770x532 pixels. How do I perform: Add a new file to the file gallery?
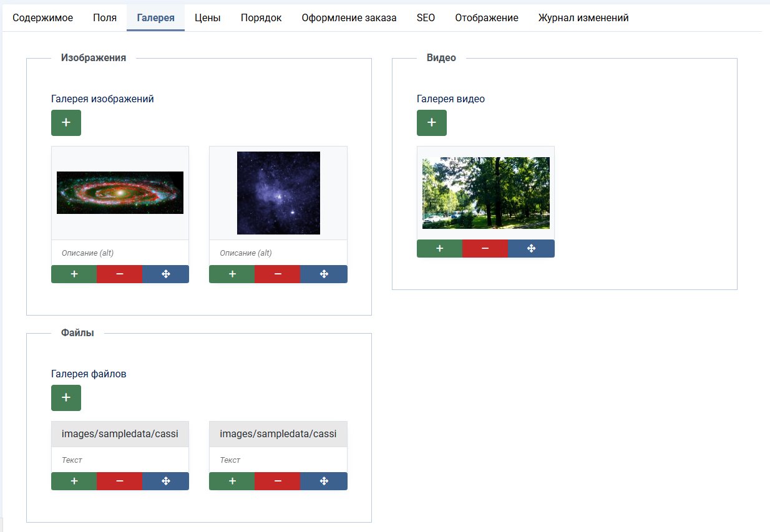[66, 398]
